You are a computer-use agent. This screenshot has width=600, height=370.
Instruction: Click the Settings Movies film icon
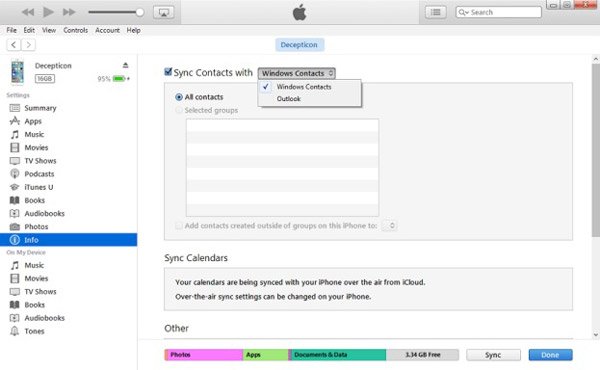(15, 148)
